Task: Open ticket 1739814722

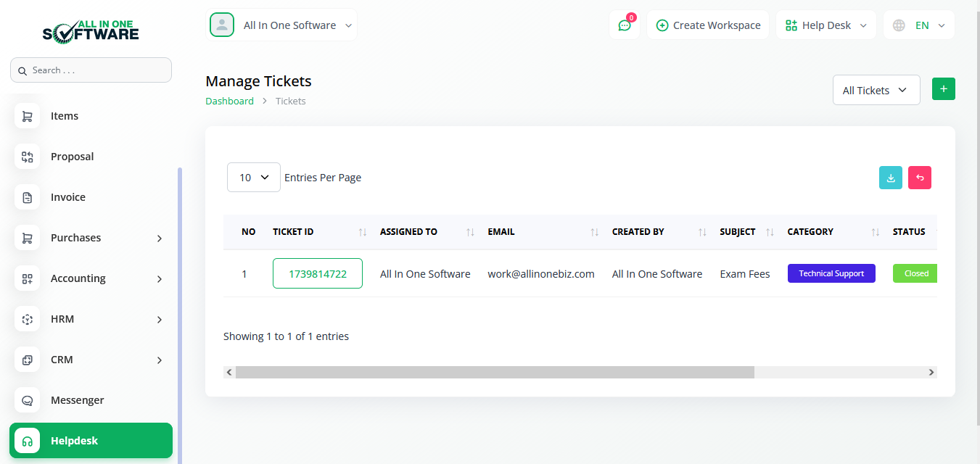Action: tap(317, 274)
